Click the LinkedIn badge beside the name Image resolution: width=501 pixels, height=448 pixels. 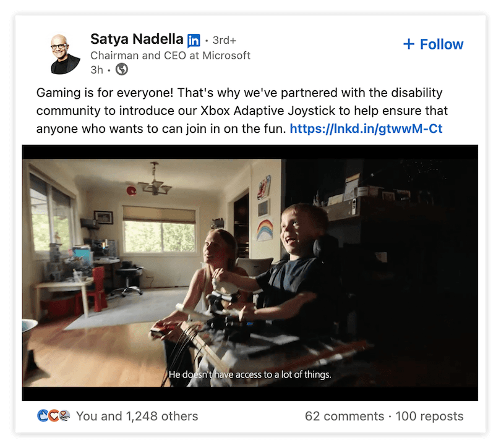pos(194,40)
